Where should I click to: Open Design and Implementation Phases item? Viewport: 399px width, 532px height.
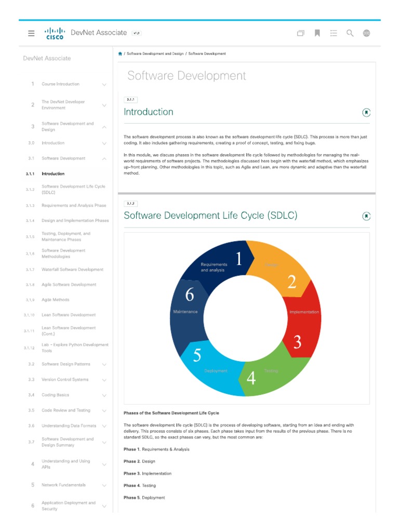pyautogui.click(x=75, y=220)
